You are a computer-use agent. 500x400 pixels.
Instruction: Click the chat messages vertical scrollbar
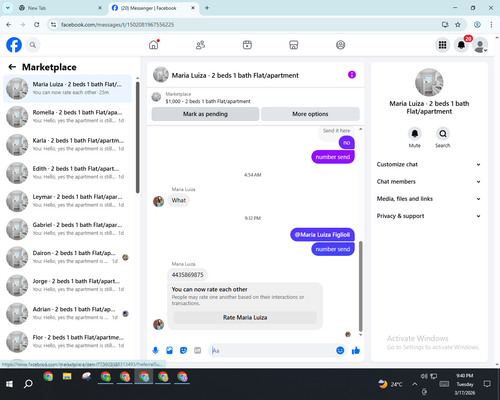360,286
